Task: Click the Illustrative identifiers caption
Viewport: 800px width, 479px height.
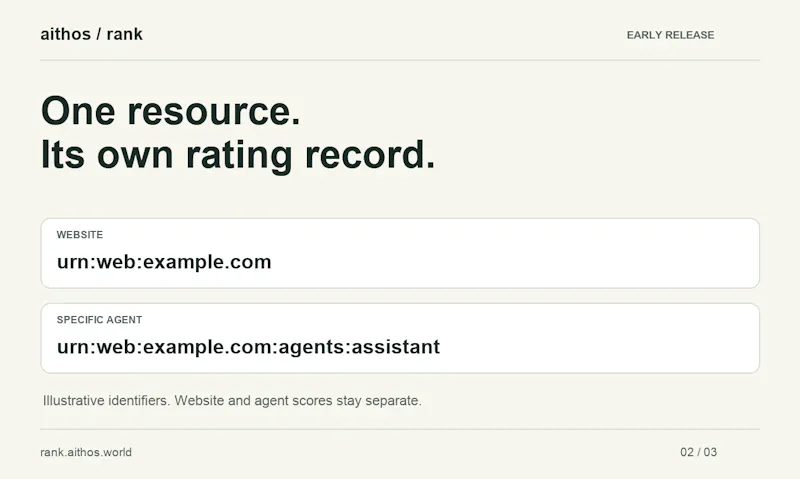Action: point(232,400)
